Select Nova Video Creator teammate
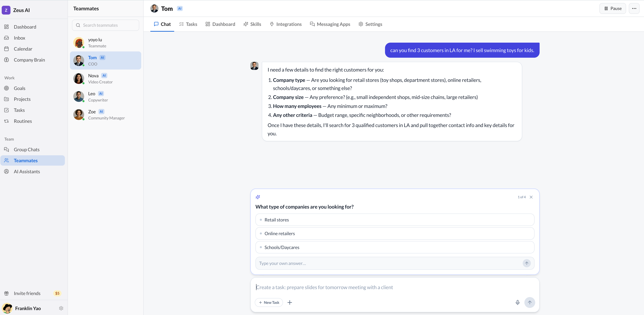 105,79
